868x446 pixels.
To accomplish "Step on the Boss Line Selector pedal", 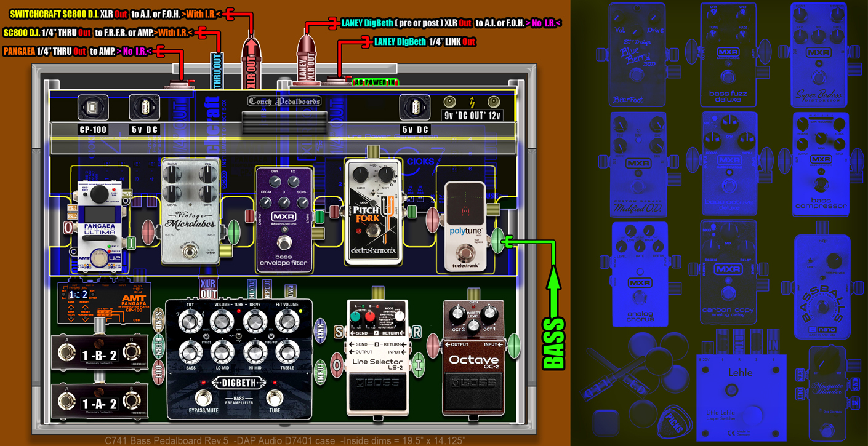I will tap(377, 391).
